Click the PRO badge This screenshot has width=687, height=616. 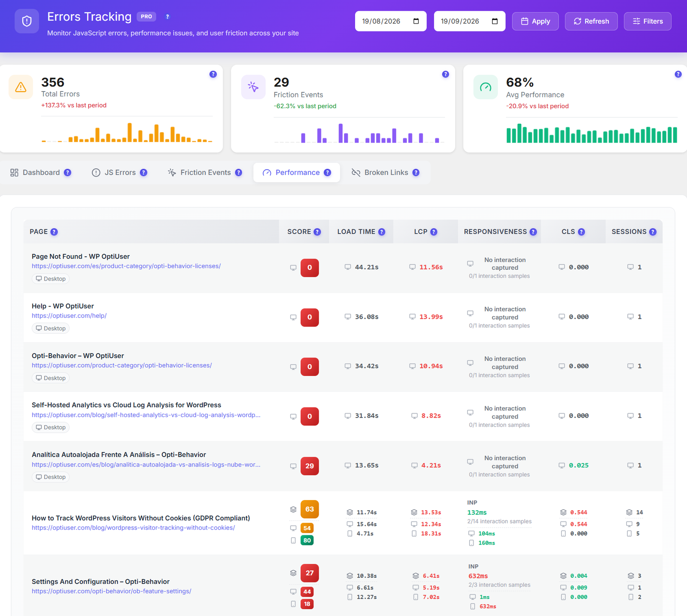tap(146, 17)
